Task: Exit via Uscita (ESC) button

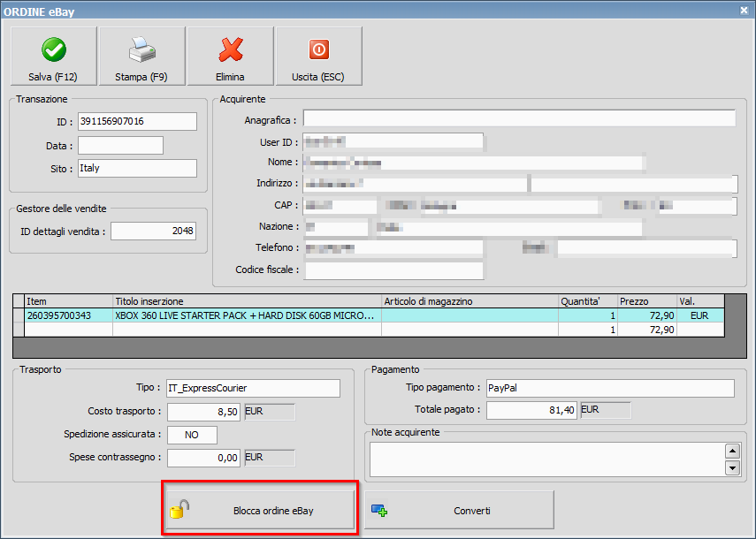Action: 318,56
